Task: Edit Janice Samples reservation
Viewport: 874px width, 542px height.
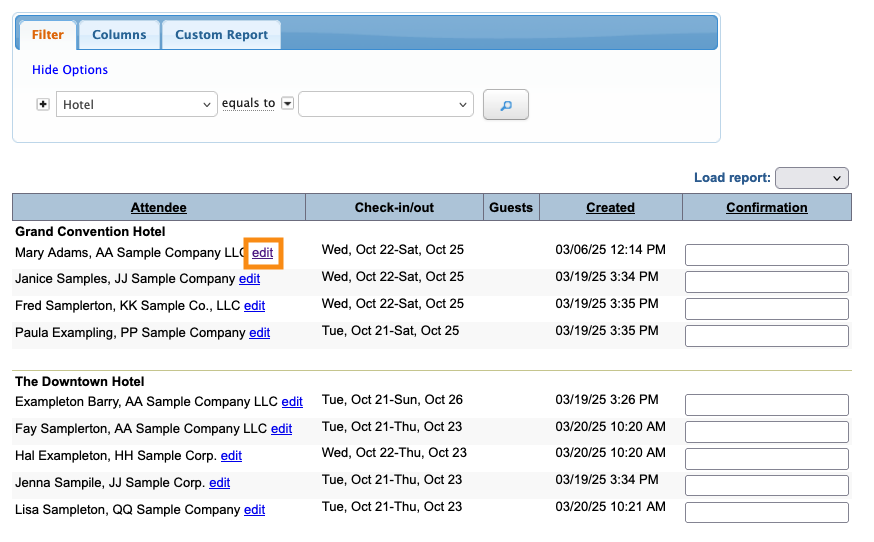Action: pos(249,279)
